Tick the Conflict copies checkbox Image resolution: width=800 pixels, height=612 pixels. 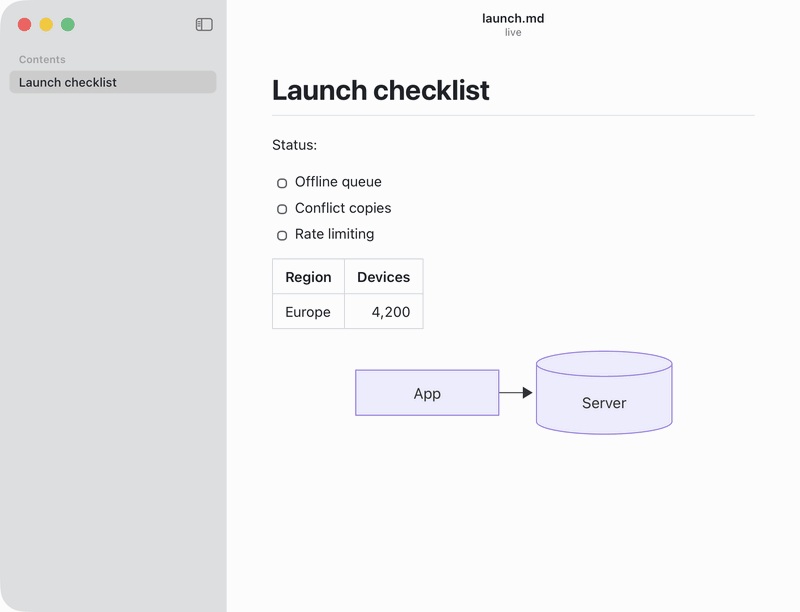click(x=282, y=209)
